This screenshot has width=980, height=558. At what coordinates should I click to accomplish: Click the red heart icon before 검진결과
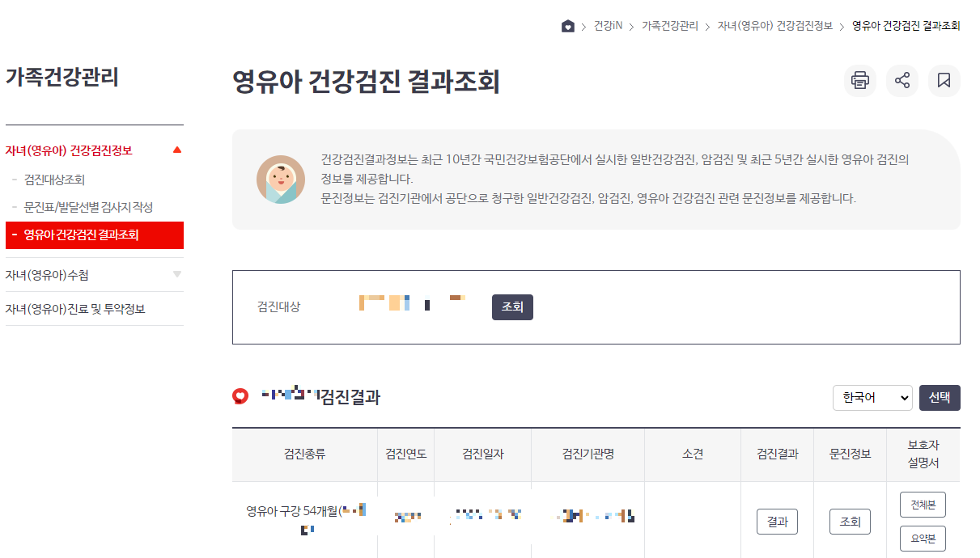pyautogui.click(x=240, y=395)
